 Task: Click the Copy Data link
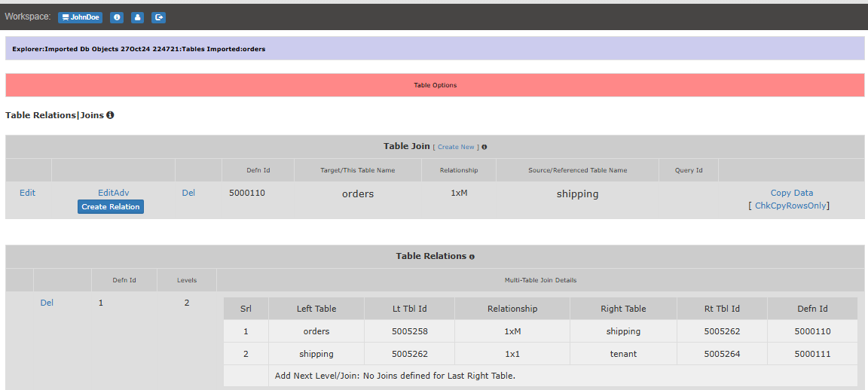792,193
